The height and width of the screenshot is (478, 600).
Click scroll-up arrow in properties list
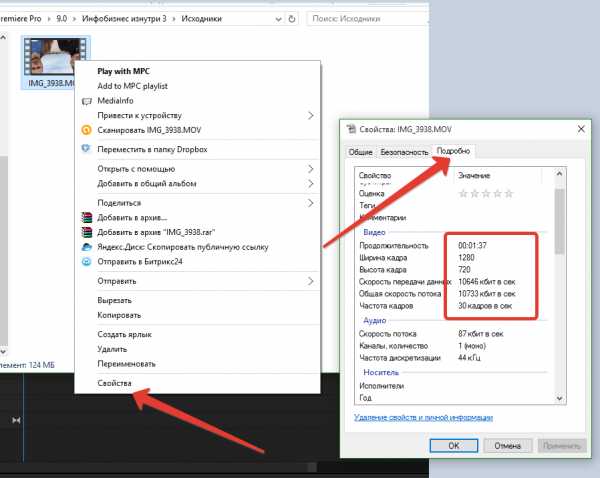(559, 174)
